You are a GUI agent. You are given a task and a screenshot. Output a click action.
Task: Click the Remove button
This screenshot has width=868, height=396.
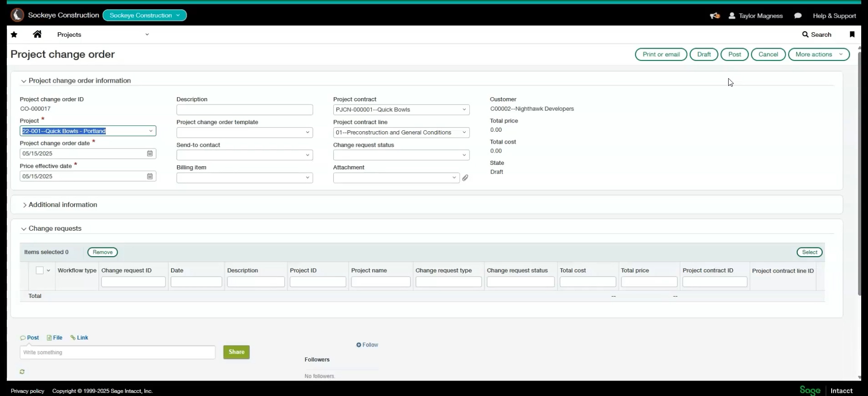tap(103, 252)
